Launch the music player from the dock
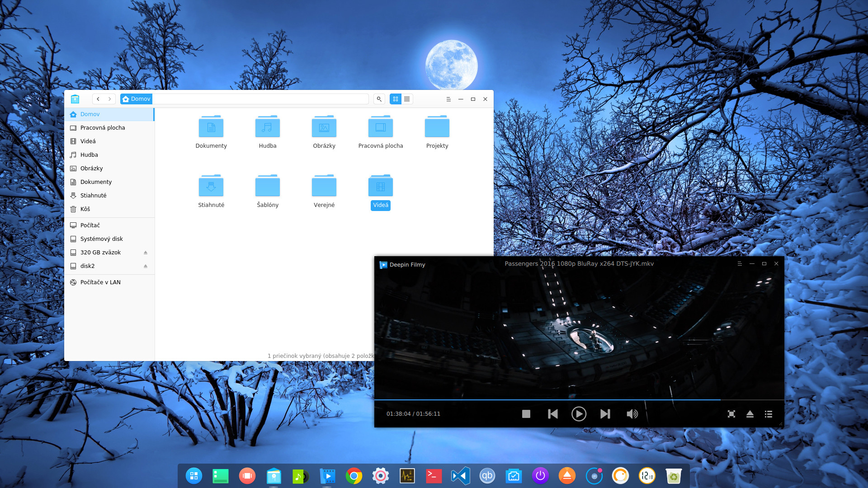This screenshot has height=488, width=868. pos(301,476)
